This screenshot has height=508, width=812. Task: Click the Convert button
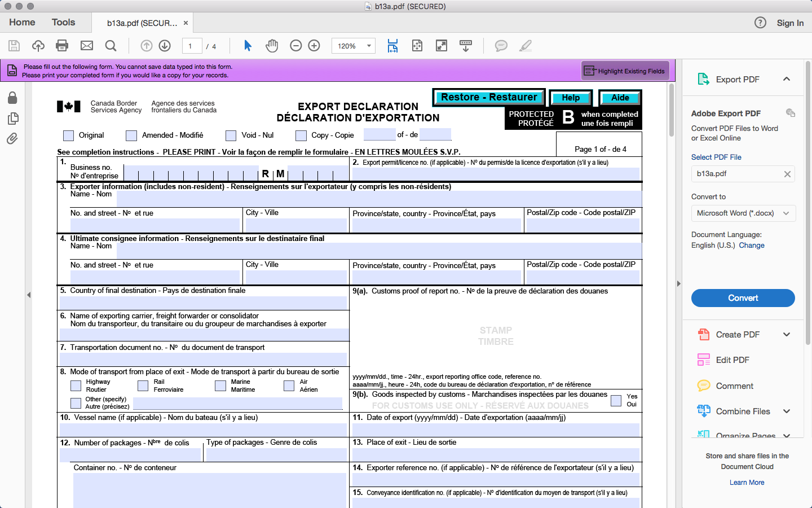coord(743,298)
